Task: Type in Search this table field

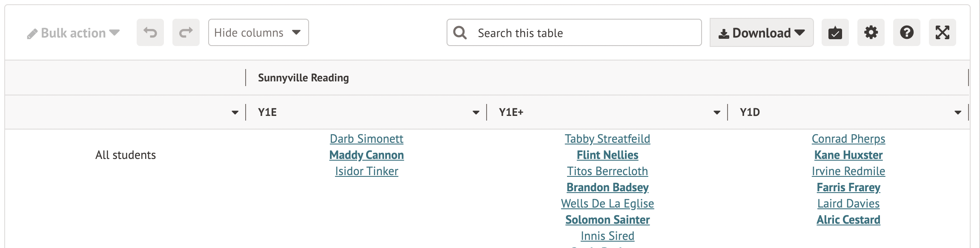Action: (x=583, y=33)
